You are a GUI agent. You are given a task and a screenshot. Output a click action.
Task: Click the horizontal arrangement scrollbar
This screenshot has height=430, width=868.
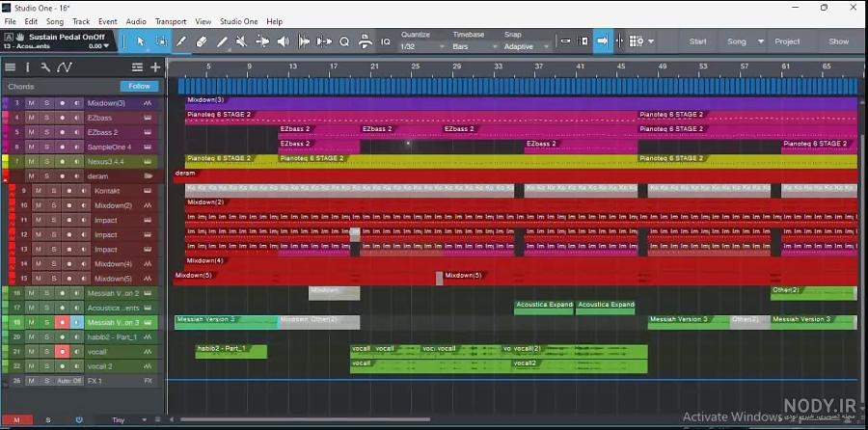point(305,419)
